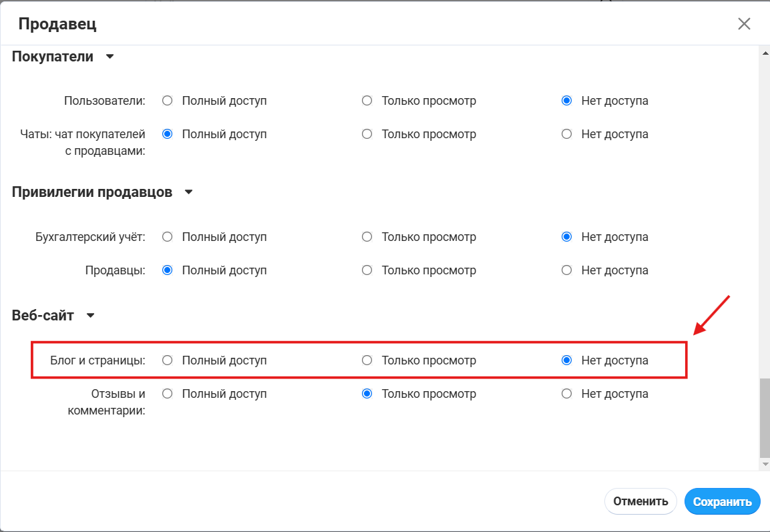The width and height of the screenshot is (770, 532).
Task: Click the scrollbar up arrow
Action: tap(765, 53)
